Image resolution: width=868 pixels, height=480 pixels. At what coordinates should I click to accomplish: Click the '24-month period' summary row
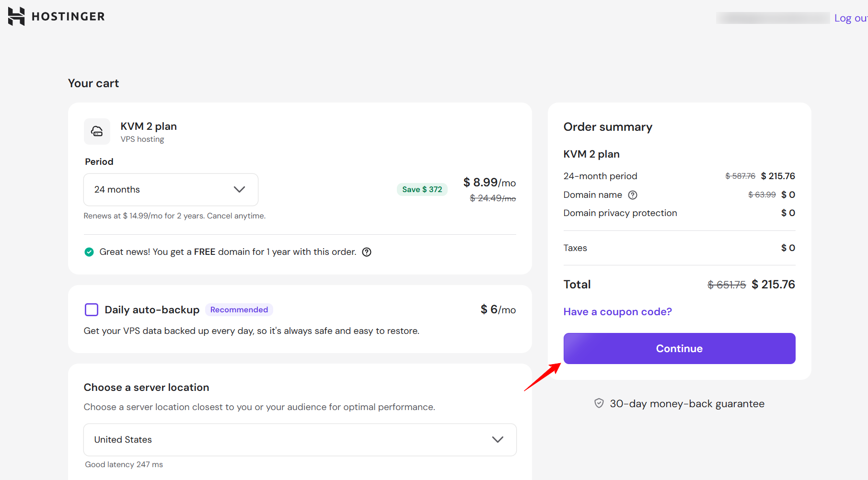[x=679, y=176]
